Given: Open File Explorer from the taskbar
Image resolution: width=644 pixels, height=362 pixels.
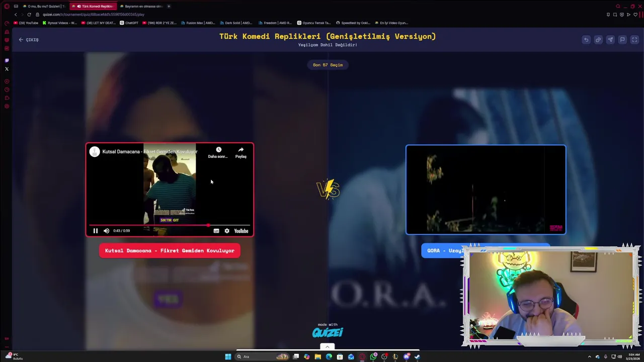Looking at the screenshot, I should click(318, 356).
